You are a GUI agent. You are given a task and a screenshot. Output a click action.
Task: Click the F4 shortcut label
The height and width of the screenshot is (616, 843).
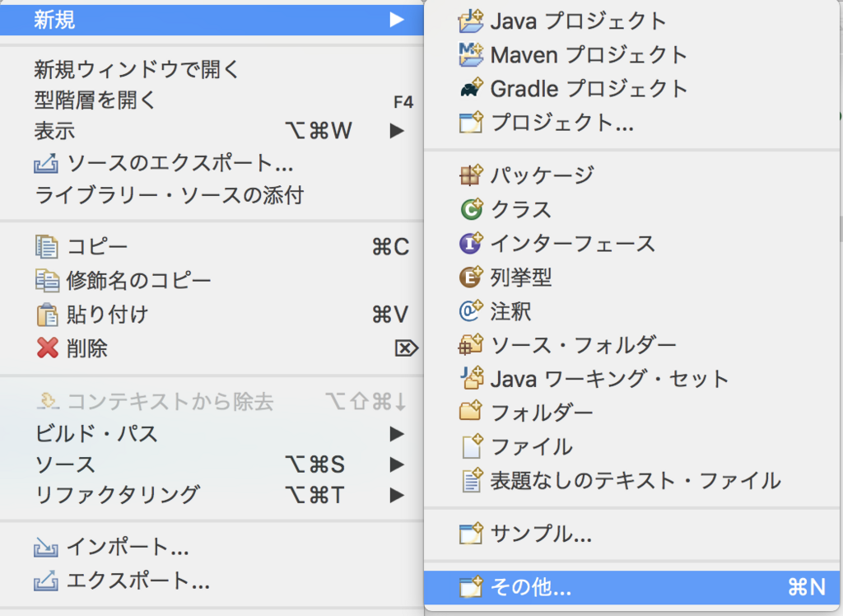pyautogui.click(x=403, y=101)
